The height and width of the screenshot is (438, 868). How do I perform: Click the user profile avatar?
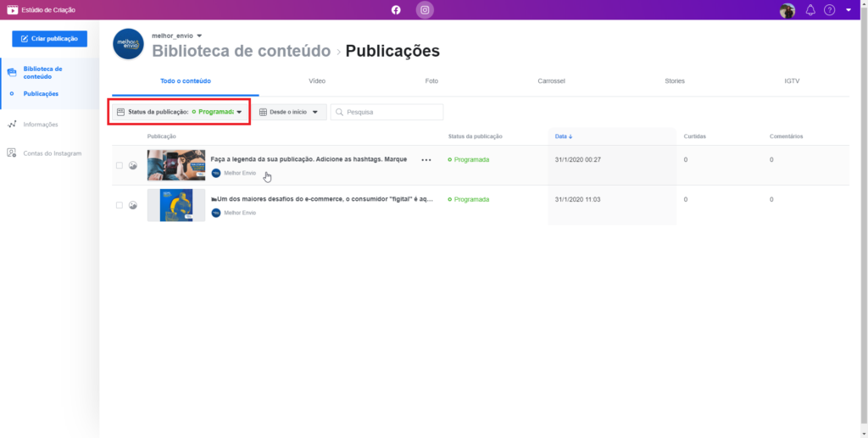[x=787, y=10]
